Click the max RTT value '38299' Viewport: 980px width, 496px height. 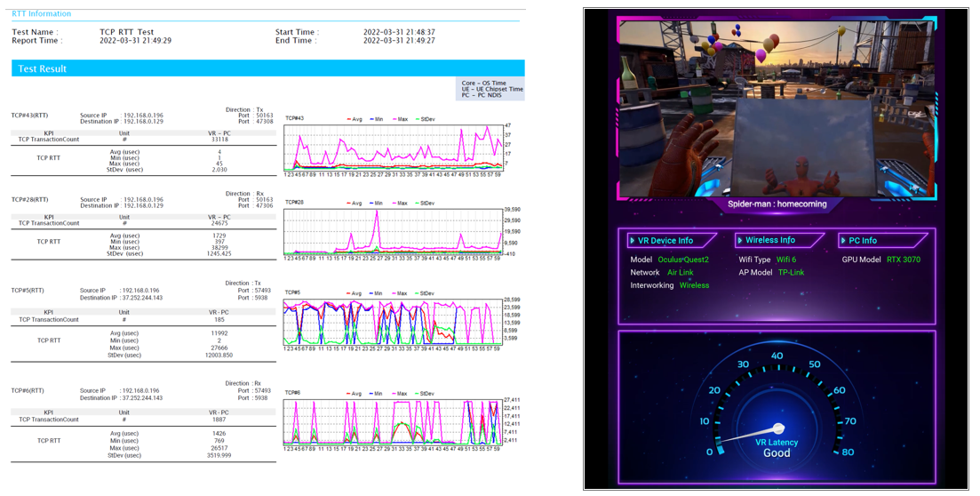coord(219,248)
